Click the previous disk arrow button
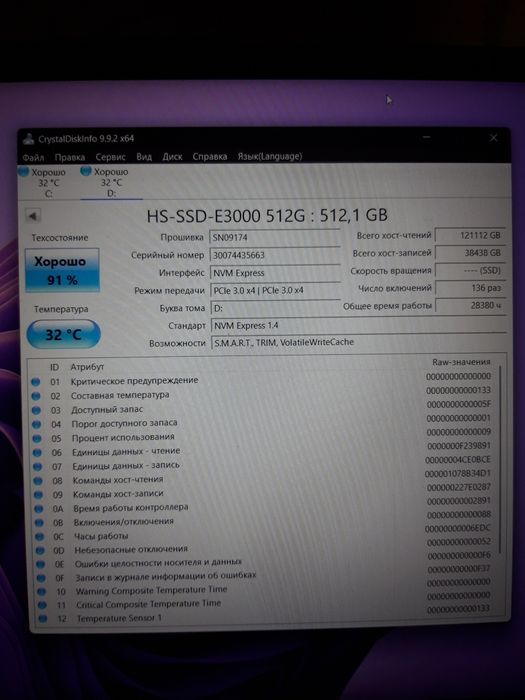The height and width of the screenshot is (700, 525). [x=33, y=216]
